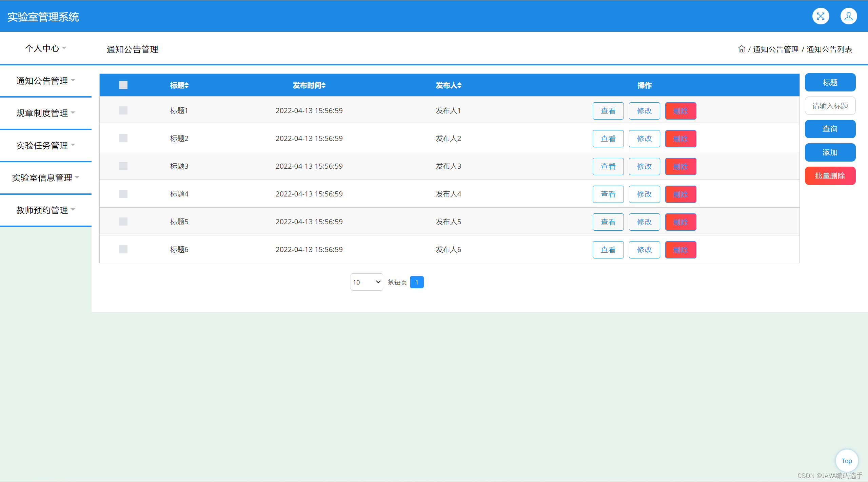The image size is (868, 482).
Task: Delete the 标题6 notice
Action: pos(681,250)
